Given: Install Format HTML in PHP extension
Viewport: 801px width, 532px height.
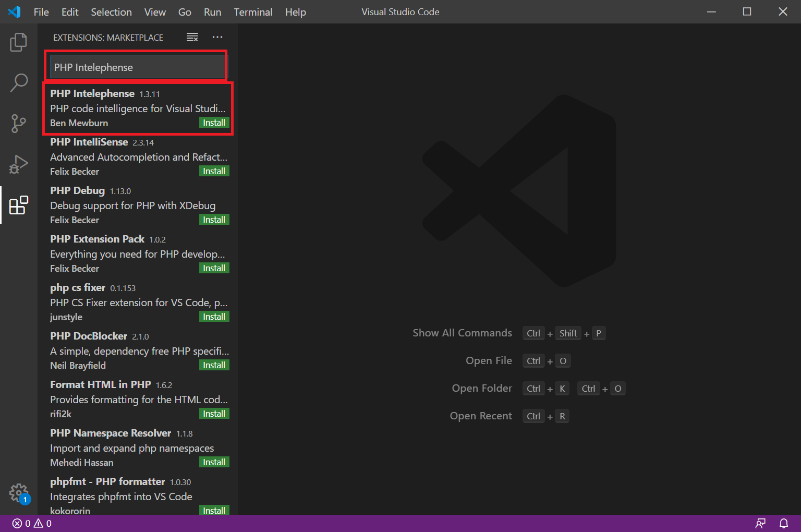Looking at the screenshot, I should (214, 414).
